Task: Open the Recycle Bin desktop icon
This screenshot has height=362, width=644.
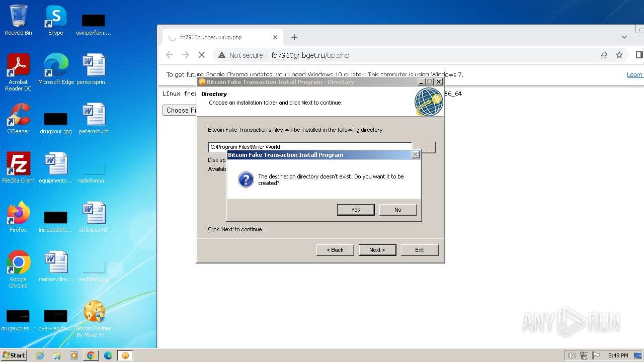Action: click(18, 20)
